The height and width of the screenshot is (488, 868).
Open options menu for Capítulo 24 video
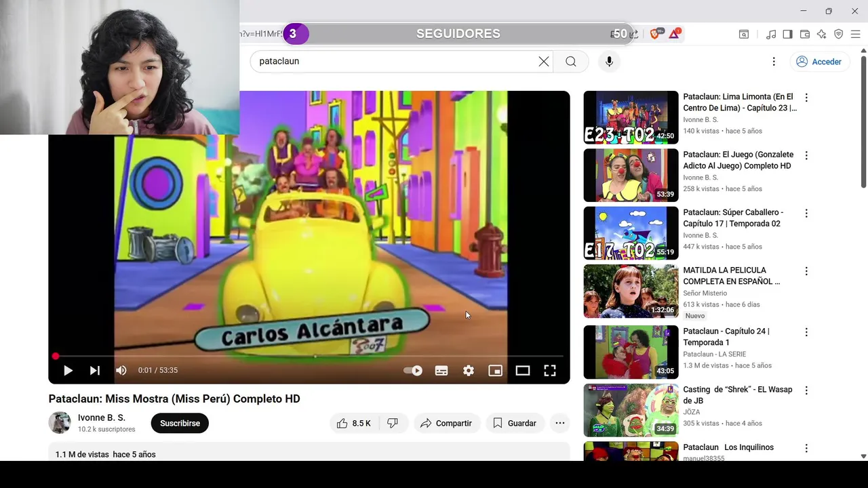coord(806,332)
